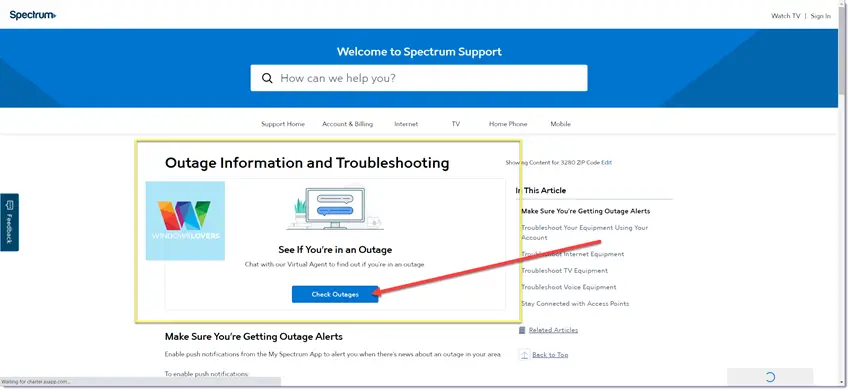Click the 'Chat with our Virtual Agent' description
Screen dimensions: 850x391
[334, 265]
